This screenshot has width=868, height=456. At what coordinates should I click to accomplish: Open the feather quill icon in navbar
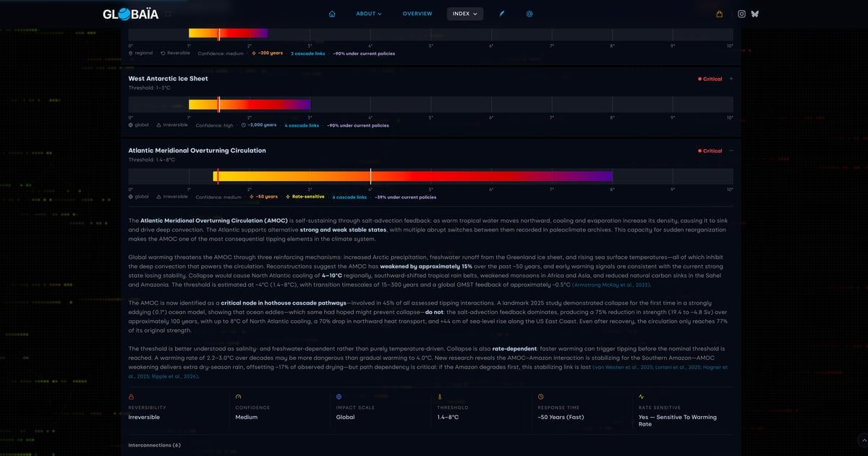pos(503,14)
